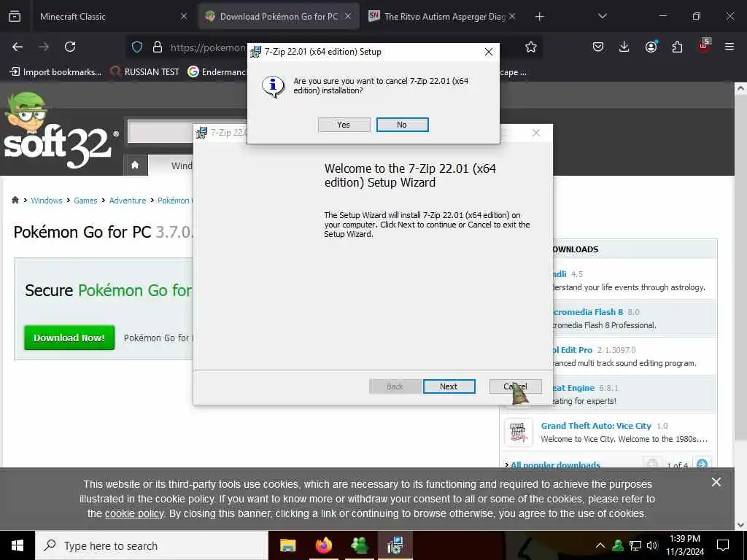Open the Cheat Engine download link
The height and width of the screenshot is (560, 747).
pyautogui.click(x=573, y=388)
